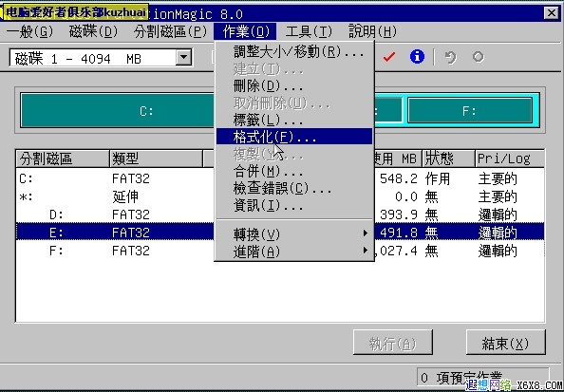
Task: Open the 工具(T) menu
Action: pyautogui.click(x=309, y=31)
